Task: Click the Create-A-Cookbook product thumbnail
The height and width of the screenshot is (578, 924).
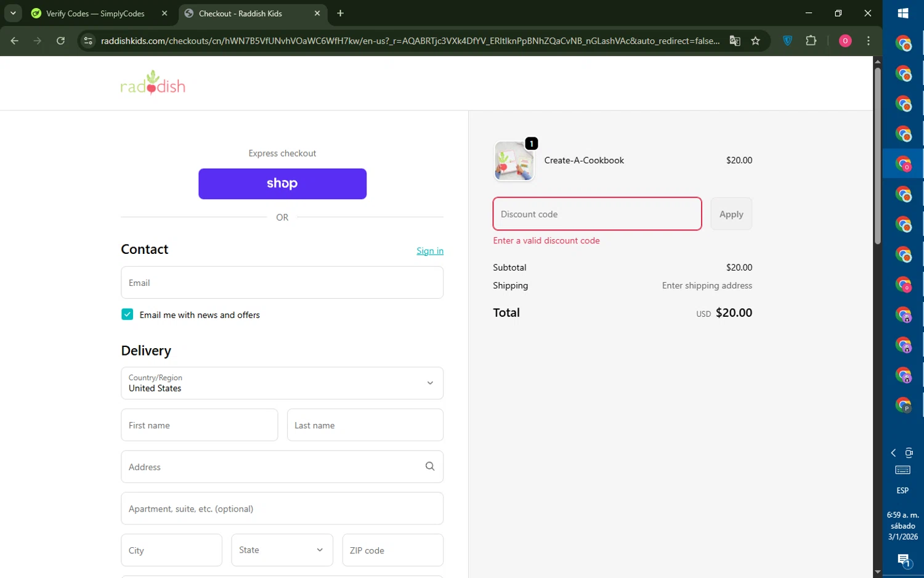Action: pyautogui.click(x=514, y=161)
